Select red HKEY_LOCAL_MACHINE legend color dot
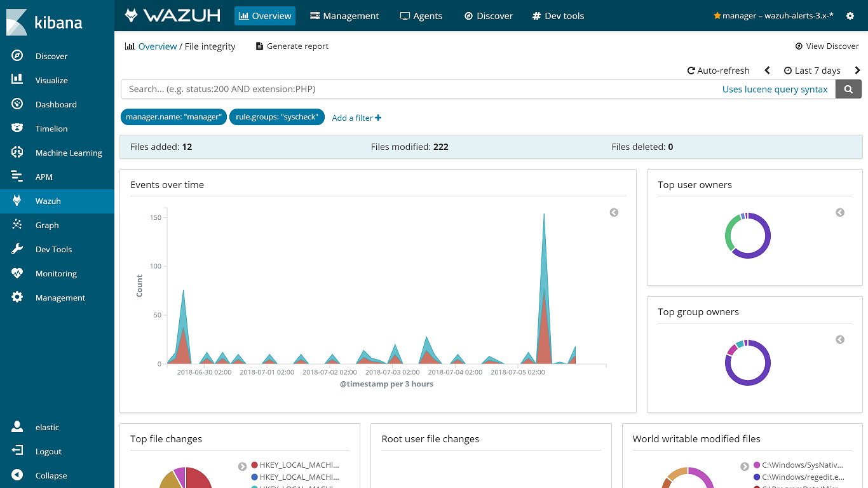The height and width of the screenshot is (488, 868). click(255, 465)
